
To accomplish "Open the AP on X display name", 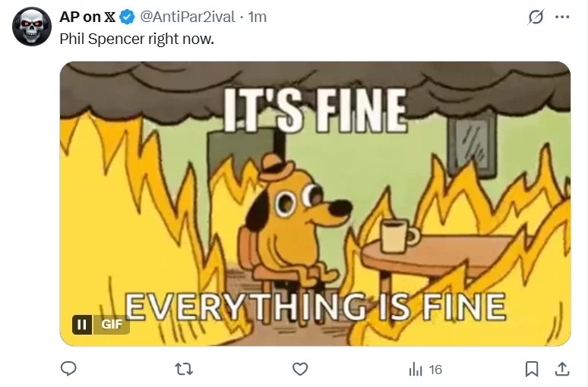I will pyautogui.click(x=88, y=17).
